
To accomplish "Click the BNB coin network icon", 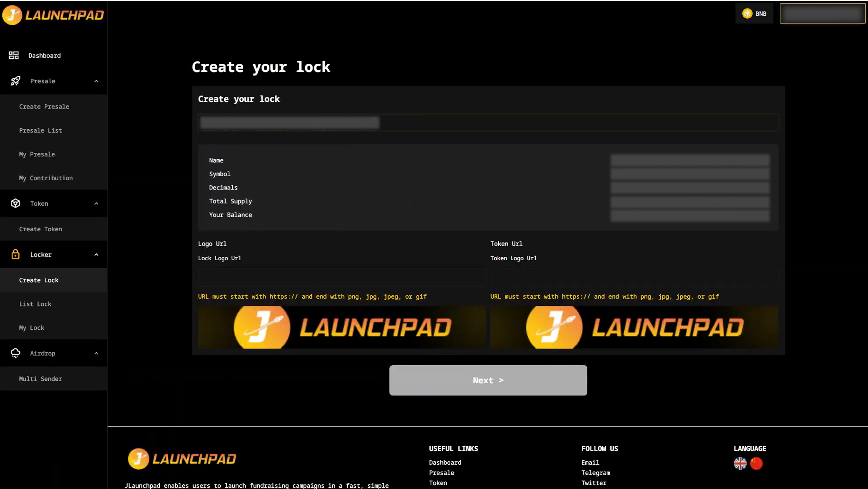I will tap(747, 14).
